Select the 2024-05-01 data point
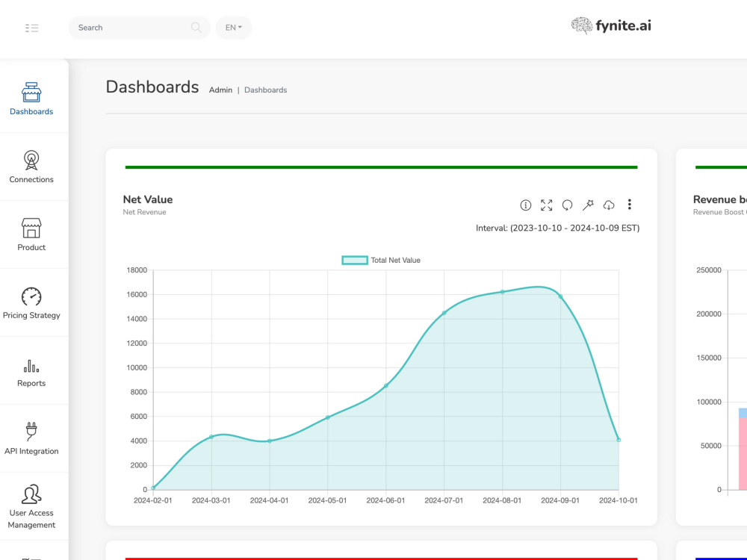The height and width of the screenshot is (560, 747). click(328, 417)
